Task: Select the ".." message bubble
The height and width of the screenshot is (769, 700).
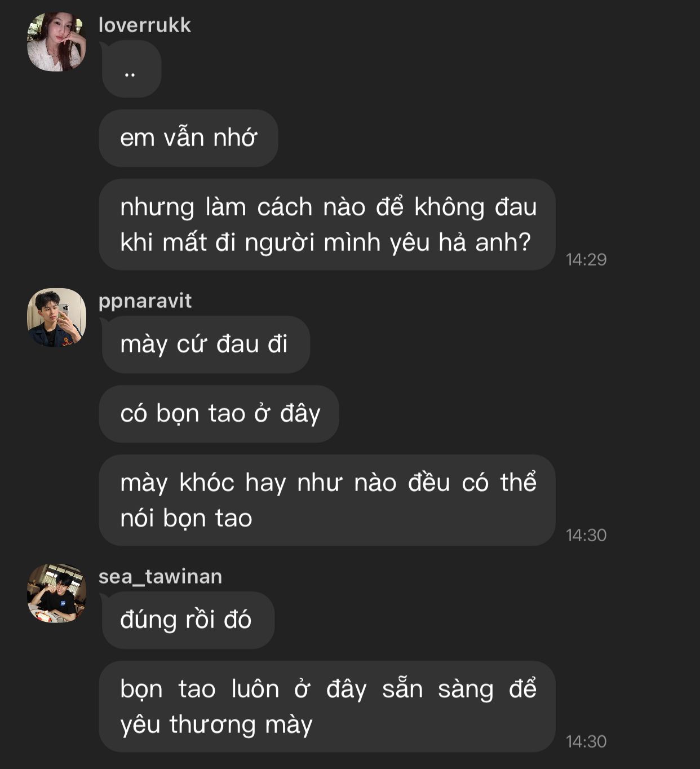Action: [x=131, y=69]
